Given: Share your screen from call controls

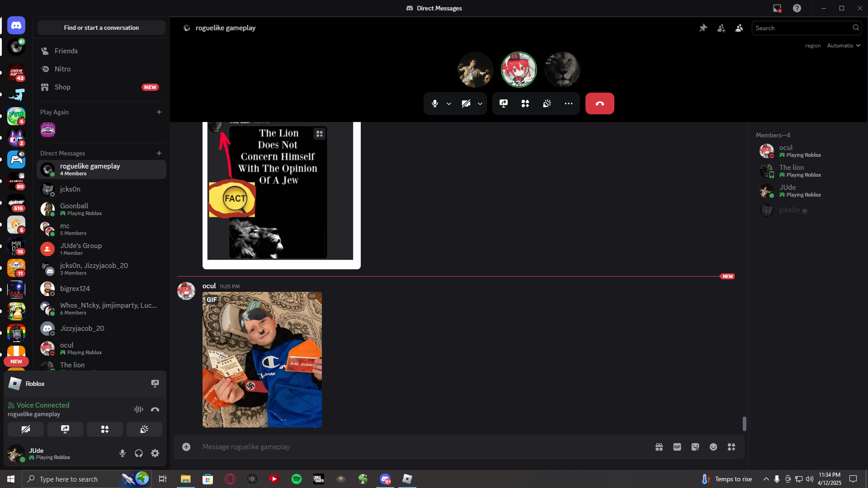Looking at the screenshot, I should (x=504, y=103).
